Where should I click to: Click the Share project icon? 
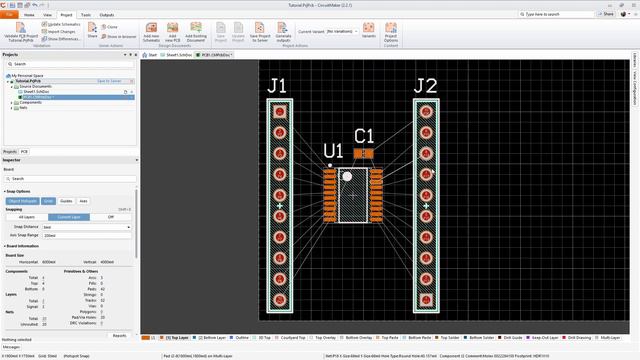pyautogui.click(x=93, y=28)
